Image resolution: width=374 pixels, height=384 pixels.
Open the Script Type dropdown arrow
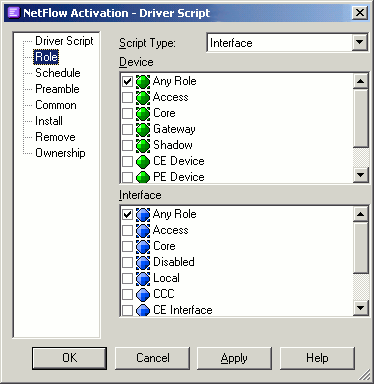[x=360, y=42]
